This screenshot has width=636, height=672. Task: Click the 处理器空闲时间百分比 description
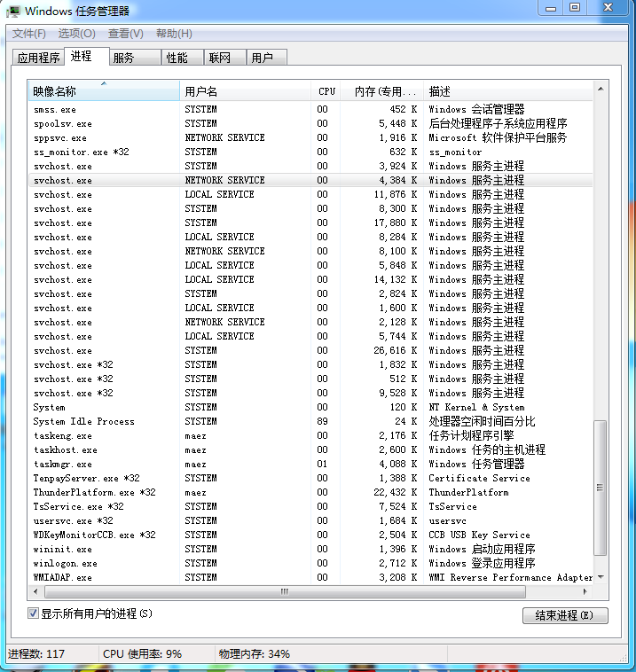(482, 421)
